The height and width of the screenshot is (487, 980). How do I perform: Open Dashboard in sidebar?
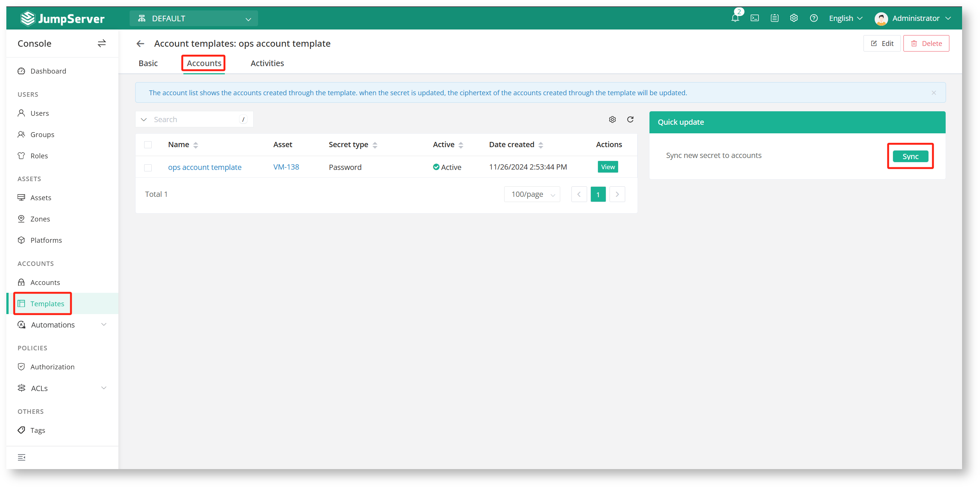click(62, 71)
